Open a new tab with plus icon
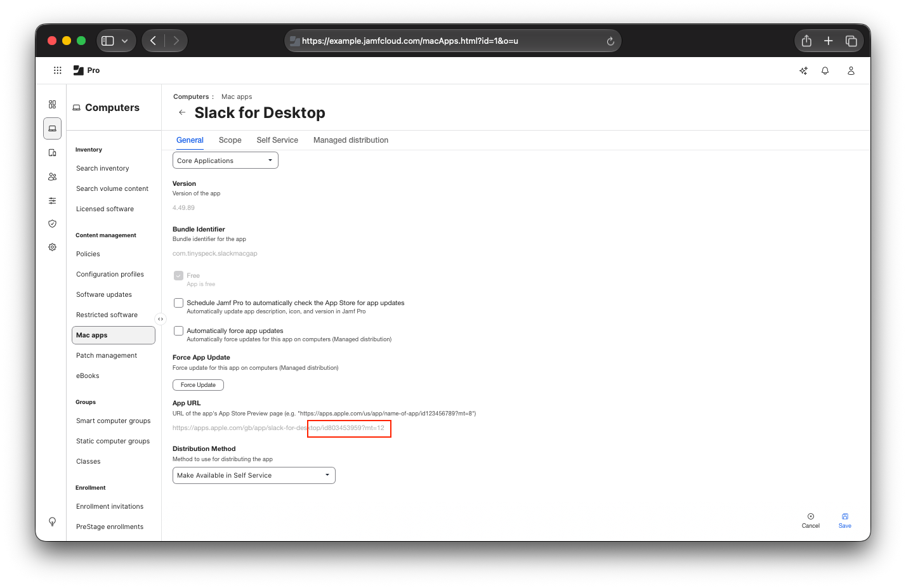This screenshot has height=588, width=906. 828,41
